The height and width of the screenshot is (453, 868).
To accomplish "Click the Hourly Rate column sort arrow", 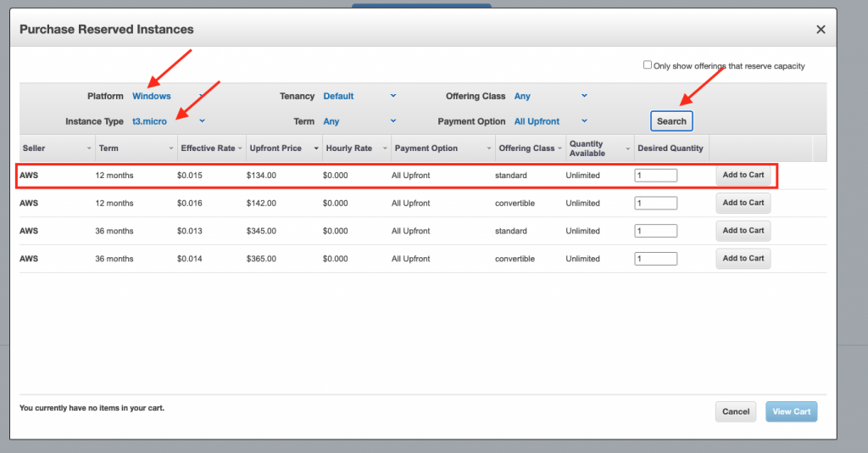I will [x=386, y=148].
